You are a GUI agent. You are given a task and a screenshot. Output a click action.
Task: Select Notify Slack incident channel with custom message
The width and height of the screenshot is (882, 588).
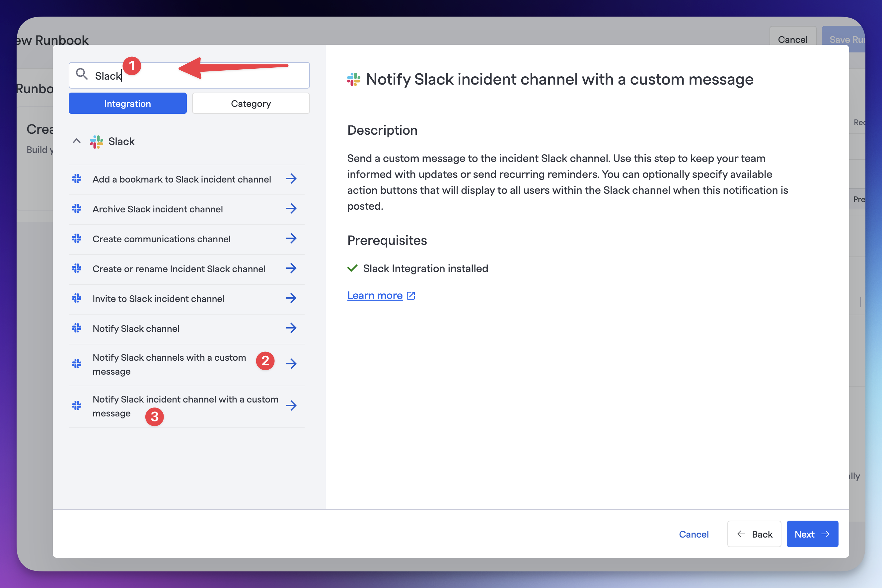pyautogui.click(x=187, y=406)
